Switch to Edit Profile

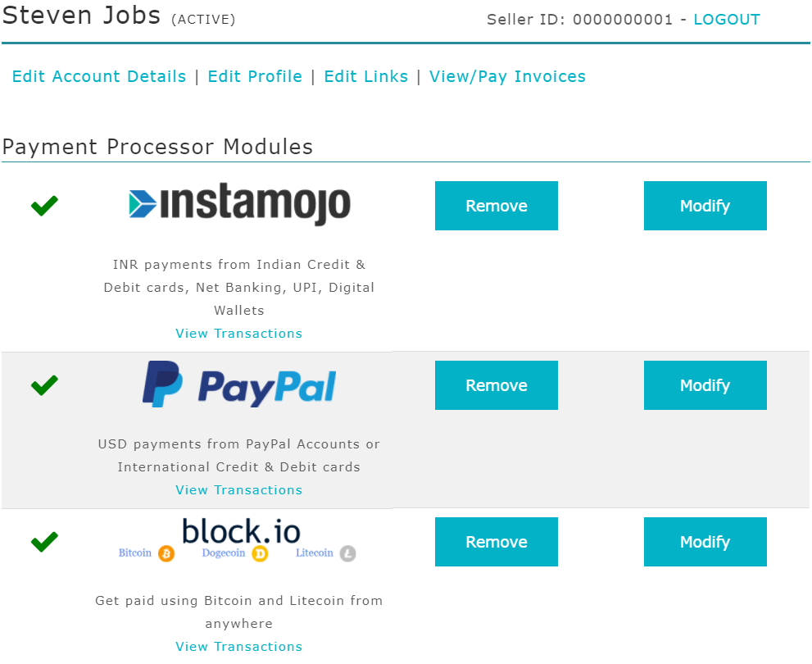[255, 76]
